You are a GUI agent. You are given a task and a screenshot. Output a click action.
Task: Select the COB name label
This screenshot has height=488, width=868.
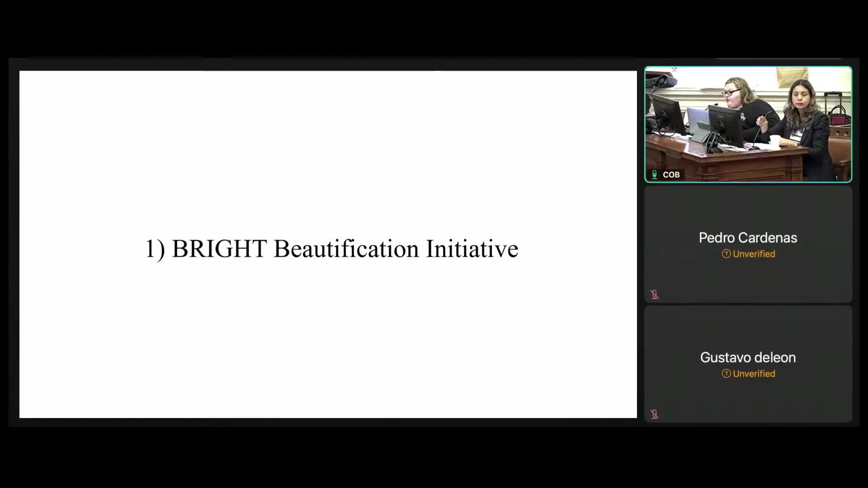coord(671,174)
